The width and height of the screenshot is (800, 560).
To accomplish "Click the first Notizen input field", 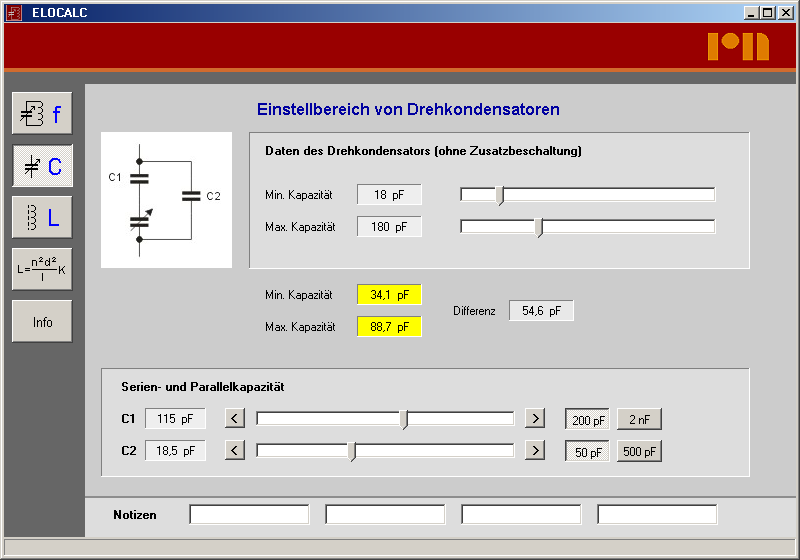I will 249,515.
